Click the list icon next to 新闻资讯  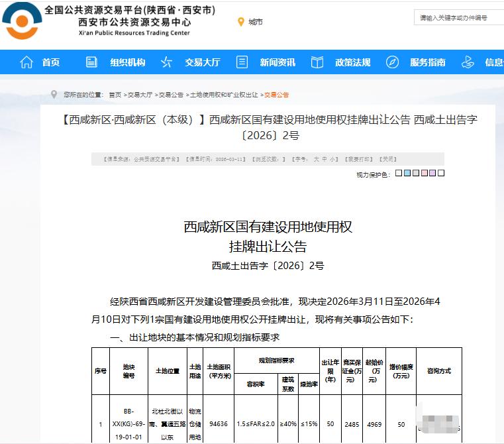point(242,62)
